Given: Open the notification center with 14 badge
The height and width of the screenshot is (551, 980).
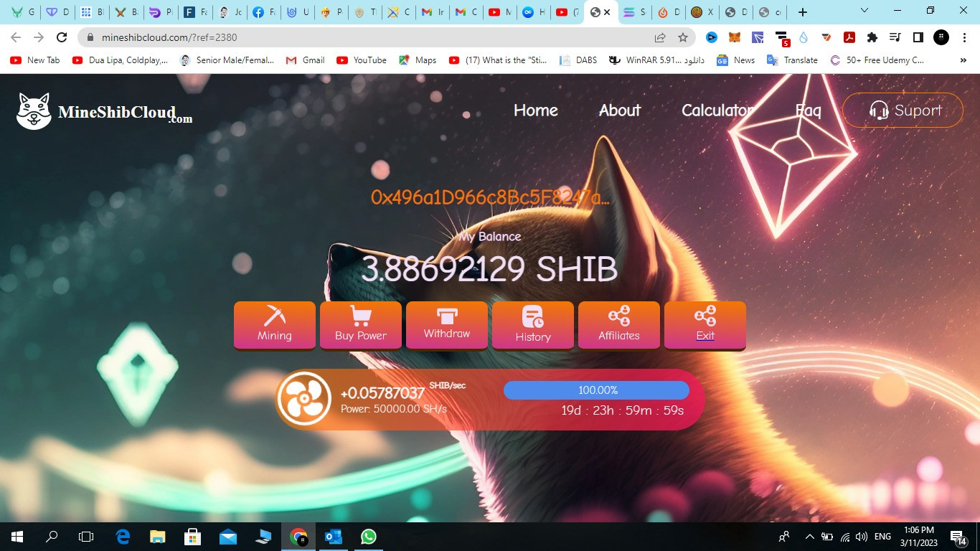Looking at the screenshot, I should [959, 537].
